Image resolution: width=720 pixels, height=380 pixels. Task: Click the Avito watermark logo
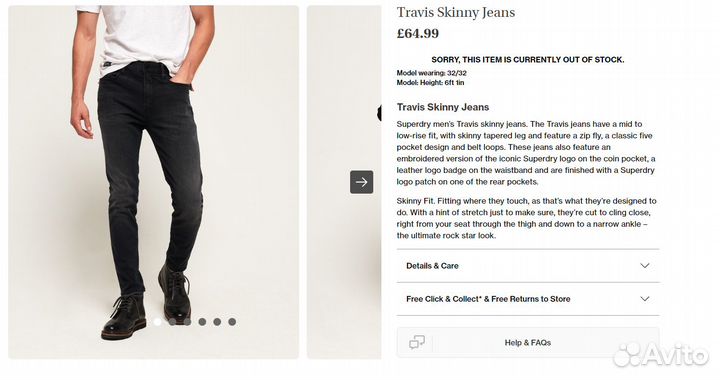(661, 355)
